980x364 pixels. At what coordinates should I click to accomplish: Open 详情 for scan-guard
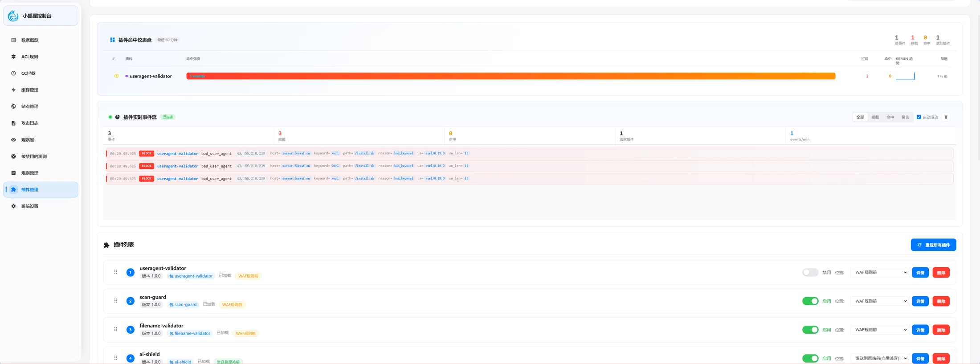click(920, 301)
